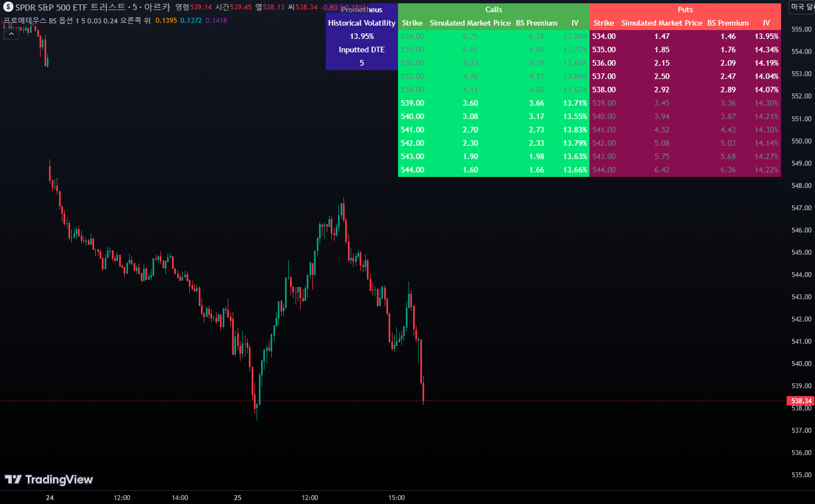Click the 545.00 price axis label
Screen dimensions: 815x504
(802, 253)
